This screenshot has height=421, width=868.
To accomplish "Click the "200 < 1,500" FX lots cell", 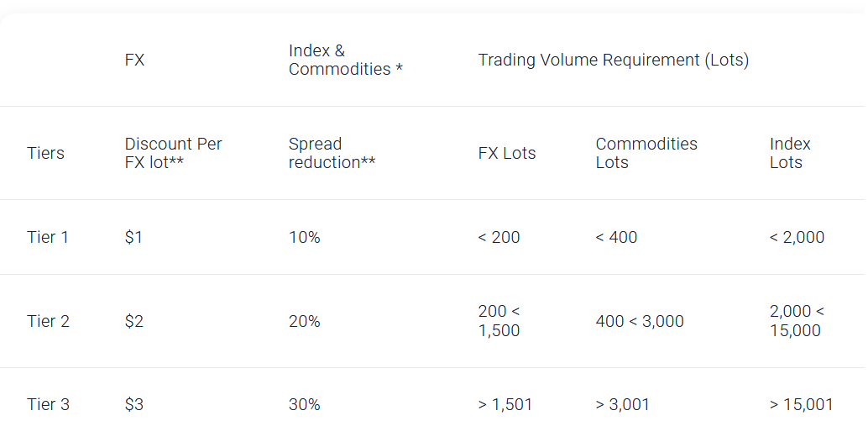I will (x=499, y=321).
